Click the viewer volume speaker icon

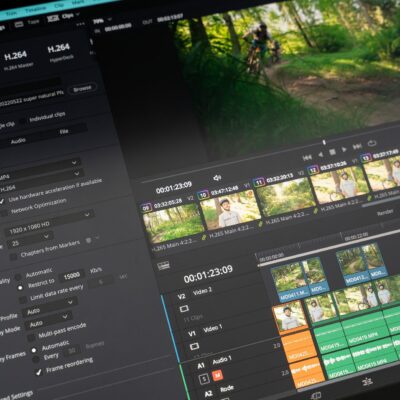[x=217, y=178]
